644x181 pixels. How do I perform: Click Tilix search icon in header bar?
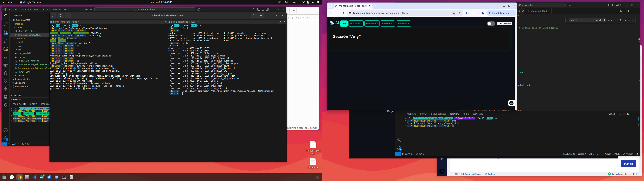254,16
